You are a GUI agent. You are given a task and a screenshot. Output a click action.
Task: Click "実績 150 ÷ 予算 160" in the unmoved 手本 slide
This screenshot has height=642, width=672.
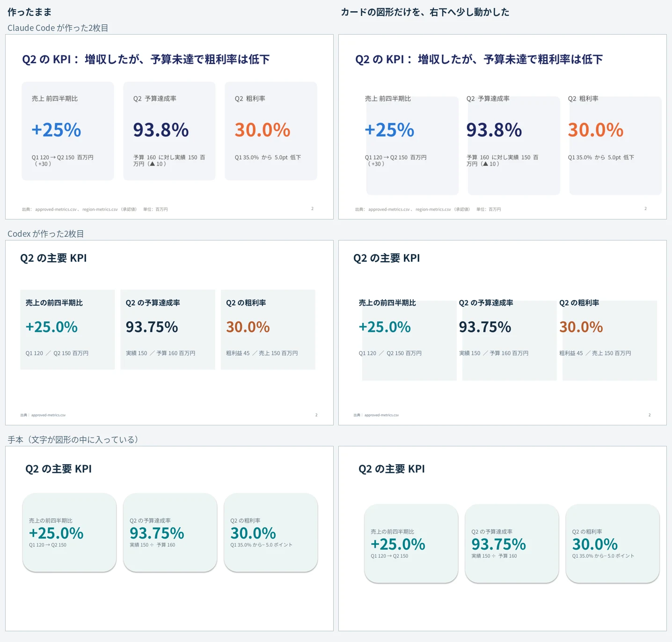click(x=153, y=545)
